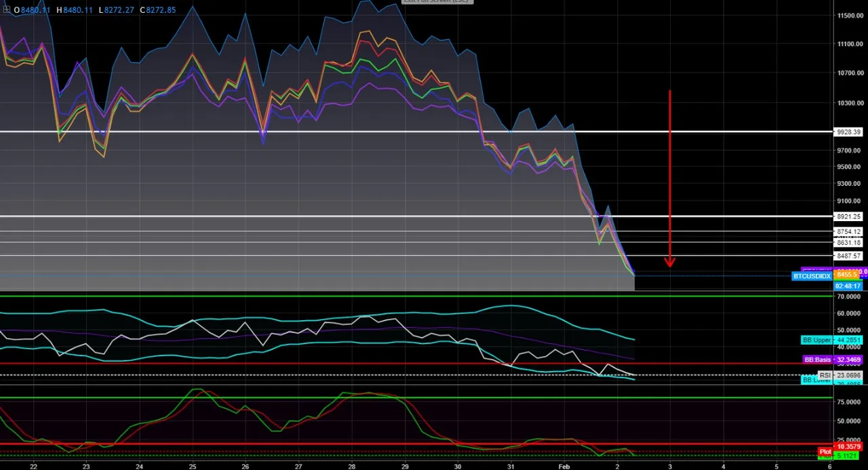Screen dimensions: 868x470
Task: Select the 8487.57 horizontal line price label
Action: 848,256
